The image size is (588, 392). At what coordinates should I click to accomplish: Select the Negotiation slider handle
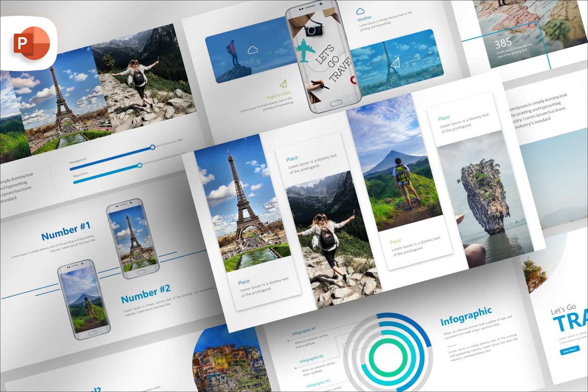point(140,165)
